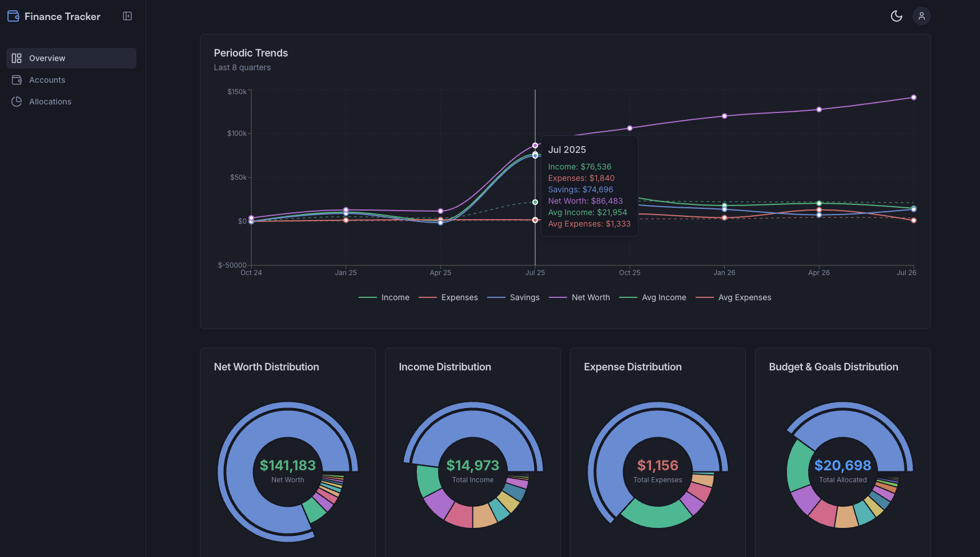Image resolution: width=980 pixels, height=557 pixels.
Task: Click the Net Worth data point at Jul 25
Action: 535,146
